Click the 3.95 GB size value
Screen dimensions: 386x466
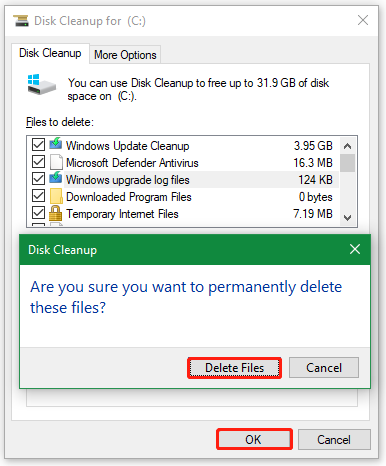(313, 146)
